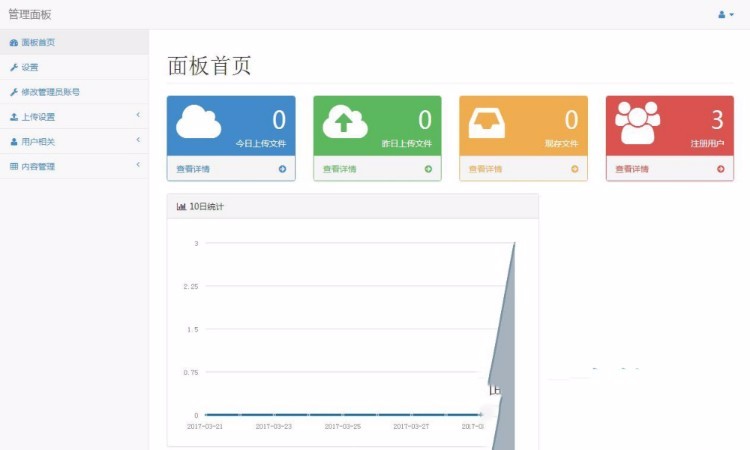Click upload icon beside 上传设置
The width and height of the screenshot is (750, 450).
click(14, 117)
